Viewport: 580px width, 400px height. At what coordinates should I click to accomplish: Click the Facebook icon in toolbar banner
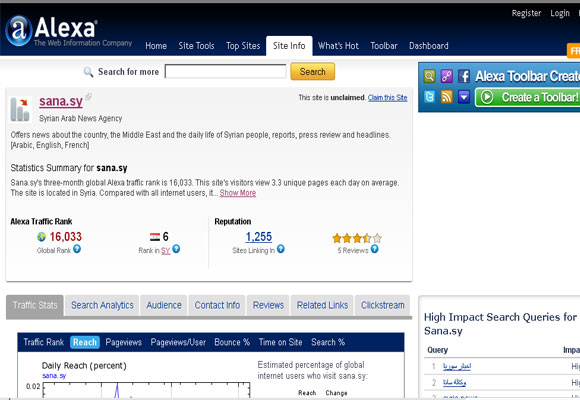click(x=464, y=76)
